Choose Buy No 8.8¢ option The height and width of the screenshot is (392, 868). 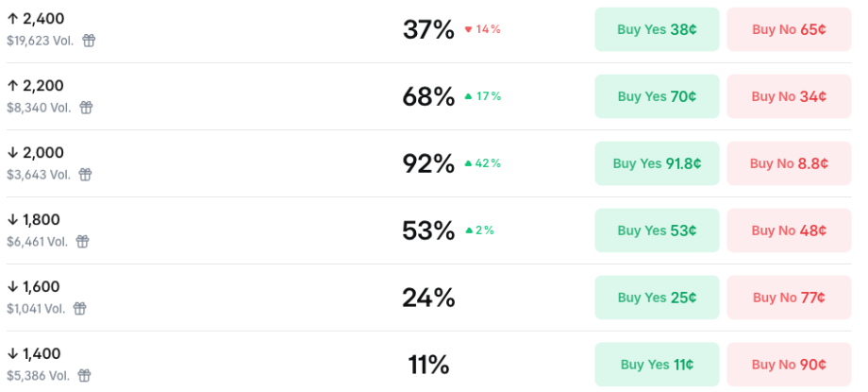point(789,163)
